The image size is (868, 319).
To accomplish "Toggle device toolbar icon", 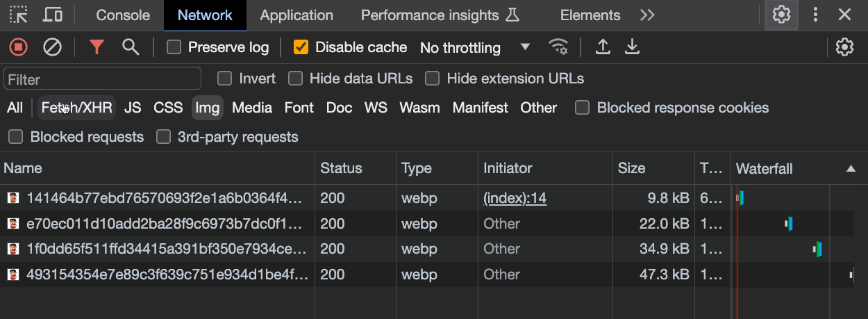I will pos(53,15).
